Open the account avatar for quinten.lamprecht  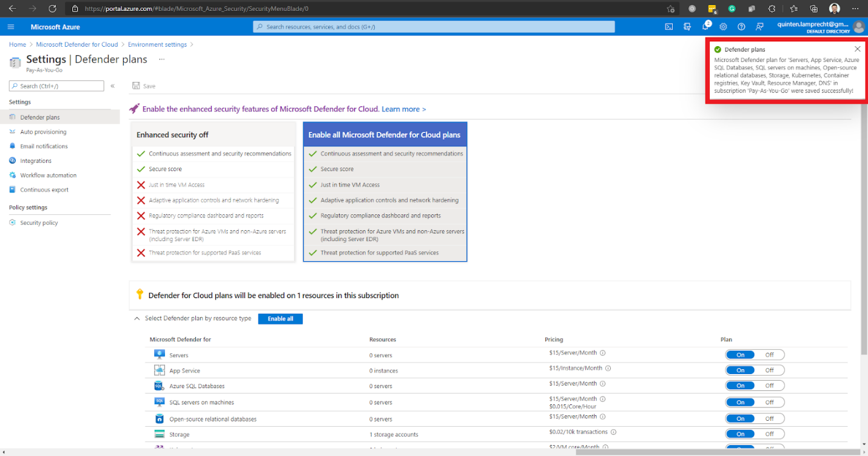(x=858, y=27)
